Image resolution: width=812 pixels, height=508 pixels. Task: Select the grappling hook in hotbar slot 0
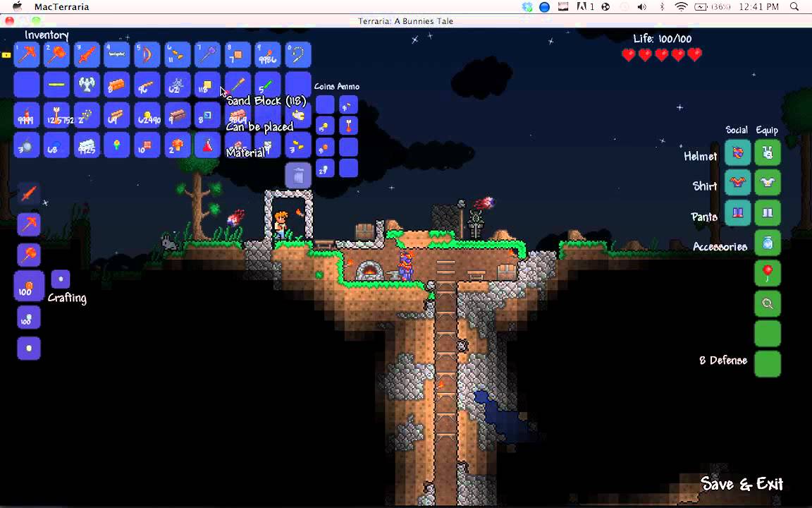point(298,54)
